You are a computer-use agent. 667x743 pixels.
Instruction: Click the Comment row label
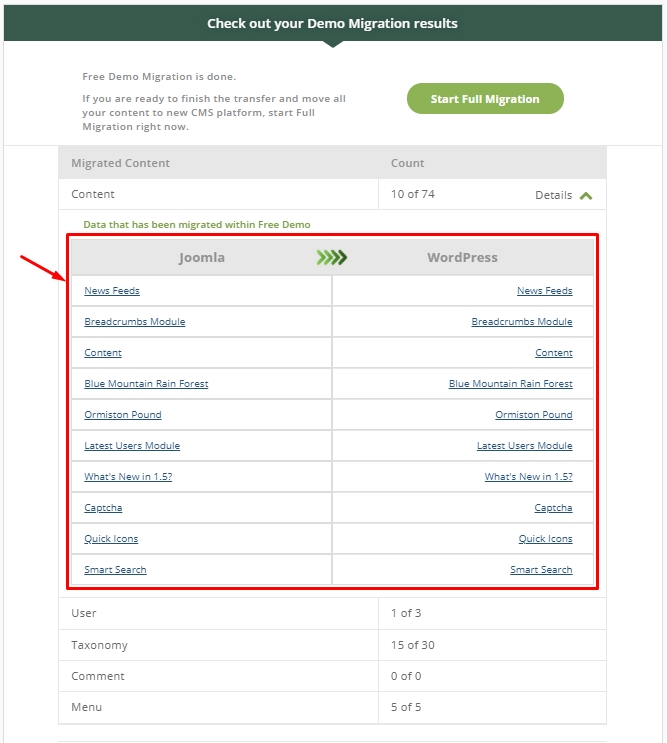click(x=98, y=676)
